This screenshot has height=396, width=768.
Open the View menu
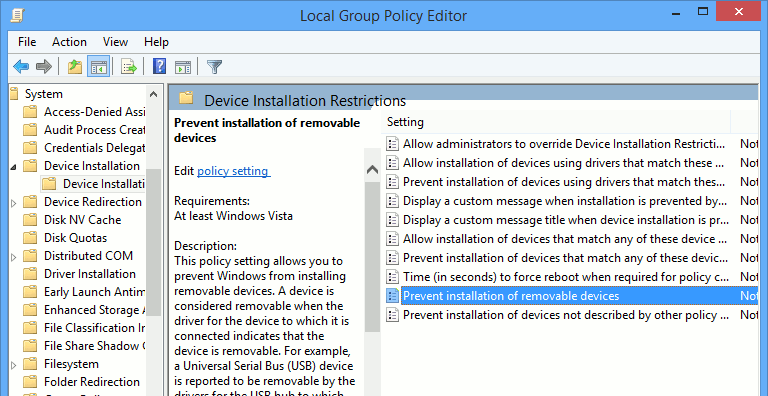point(115,42)
